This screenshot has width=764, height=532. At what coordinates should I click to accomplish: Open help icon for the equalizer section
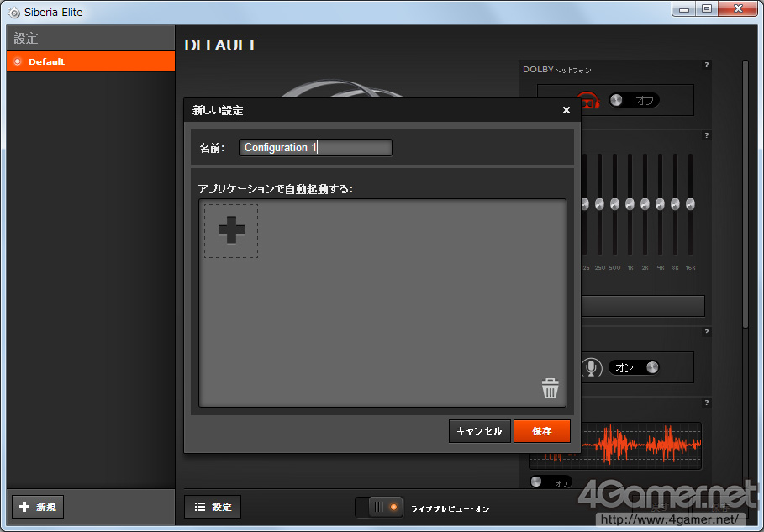(707, 135)
